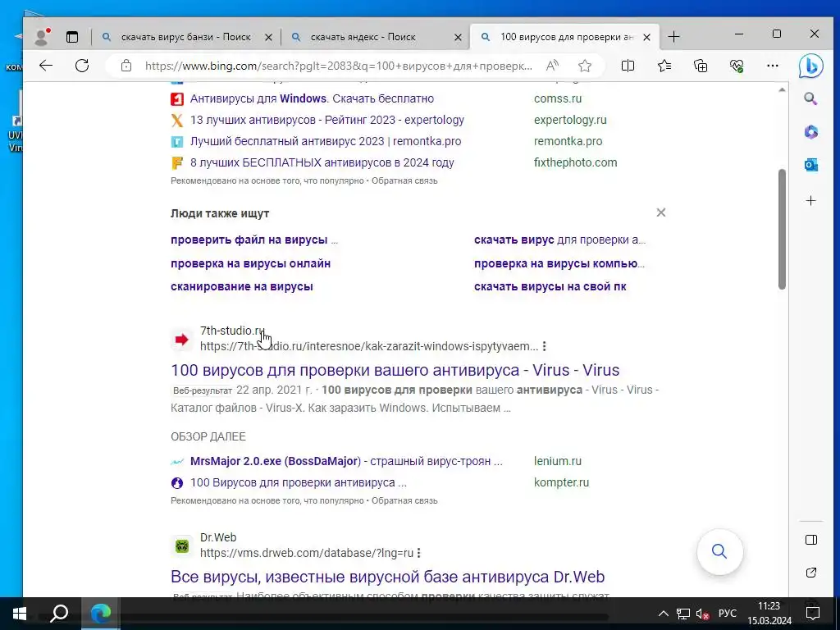This screenshot has width=840, height=630.
Task: Go back with the back arrow
Action: 46,66
